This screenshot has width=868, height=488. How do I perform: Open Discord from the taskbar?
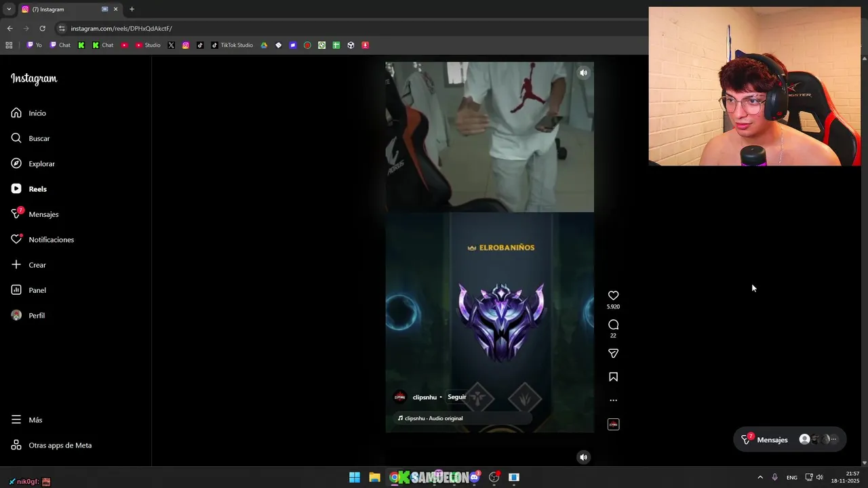474,477
